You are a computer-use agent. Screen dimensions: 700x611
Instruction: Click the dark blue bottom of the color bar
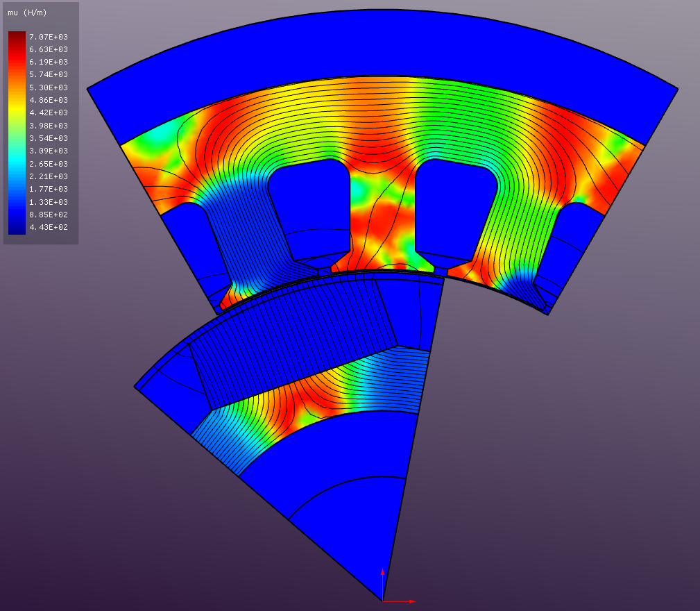tap(17, 229)
